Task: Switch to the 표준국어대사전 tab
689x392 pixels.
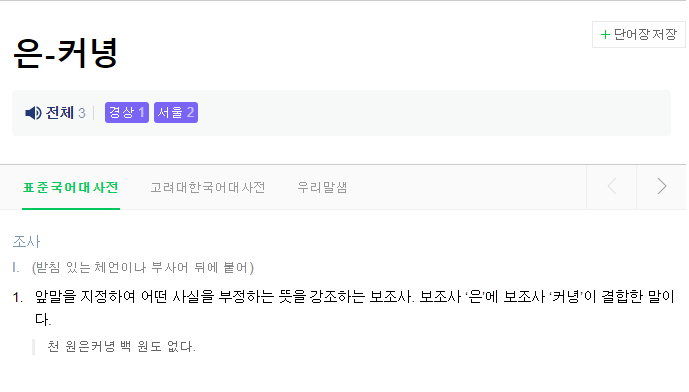Action: pyautogui.click(x=71, y=188)
